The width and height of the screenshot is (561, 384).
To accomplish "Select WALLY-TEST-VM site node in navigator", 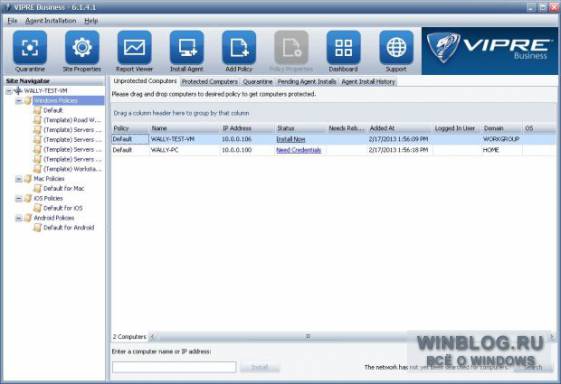I will (45, 91).
